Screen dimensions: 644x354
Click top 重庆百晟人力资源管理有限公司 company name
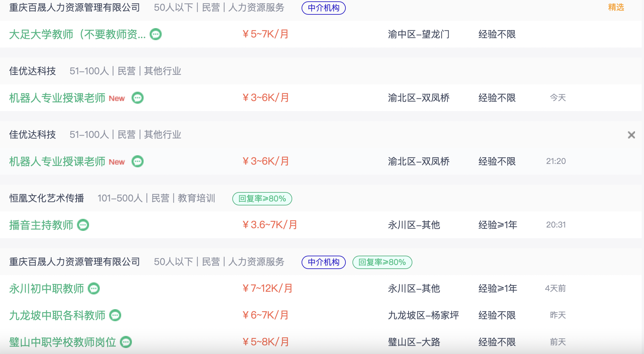(75, 8)
